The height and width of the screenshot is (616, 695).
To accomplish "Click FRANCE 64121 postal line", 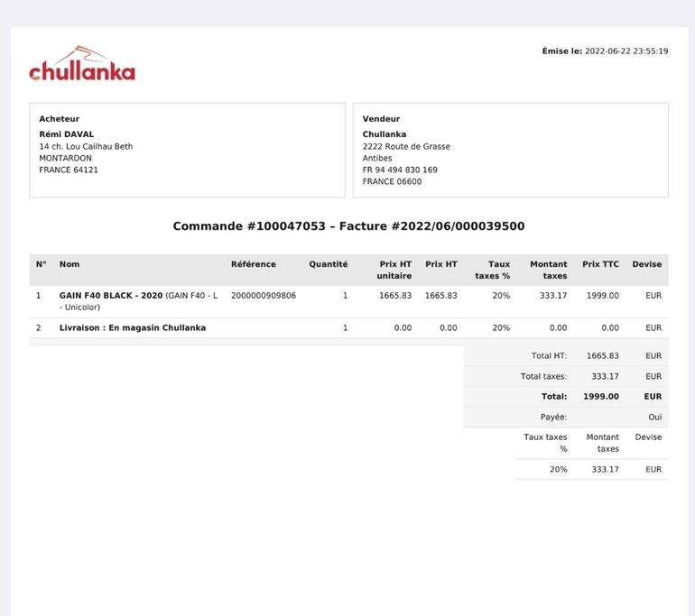I will pyautogui.click(x=69, y=170).
